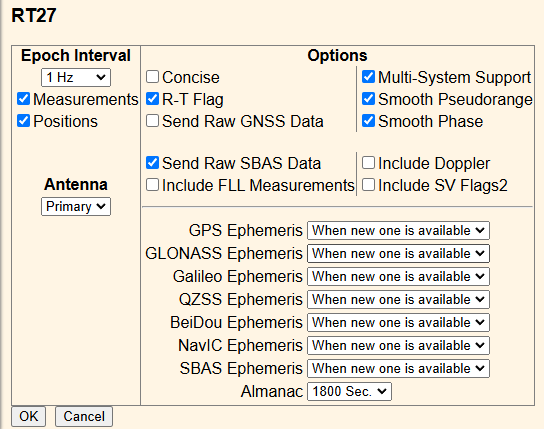Expand the GPS Ephemeris dropdown
This screenshot has height=429, width=544.
coord(398,231)
